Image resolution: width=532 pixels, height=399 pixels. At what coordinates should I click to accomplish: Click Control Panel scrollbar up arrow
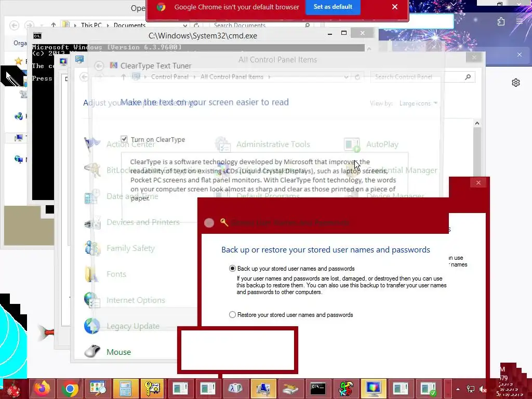(477, 123)
